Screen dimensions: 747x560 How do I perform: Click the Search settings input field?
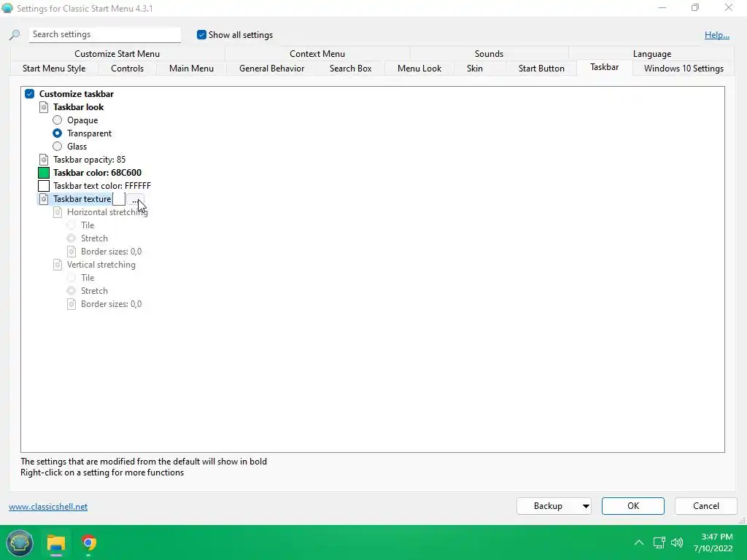pyautogui.click(x=105, y=34)
